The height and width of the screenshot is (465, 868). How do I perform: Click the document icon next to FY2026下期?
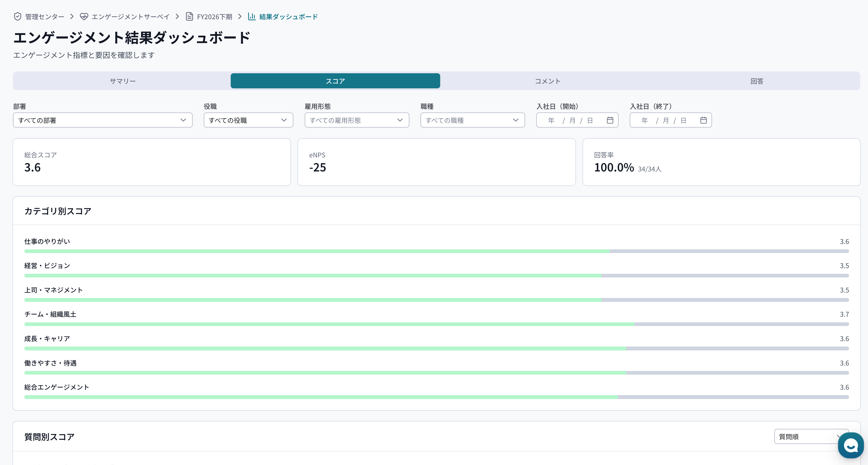[189, 16]
